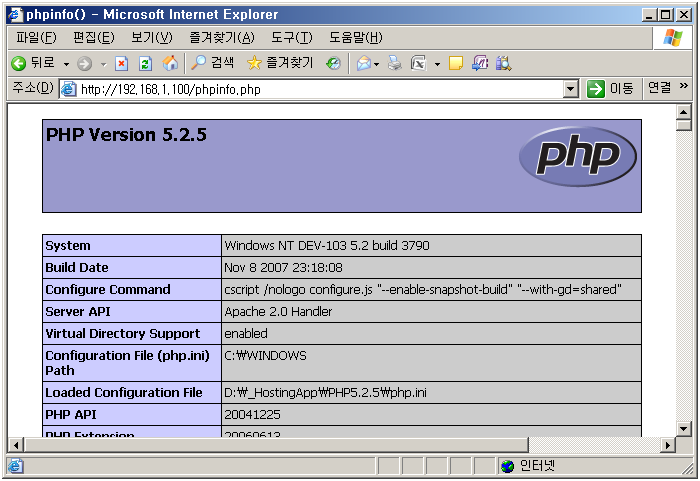Click the Windows flag logo
Image resolution: width=700 pixels, height=481 pixels.
[x=673, y=38]
